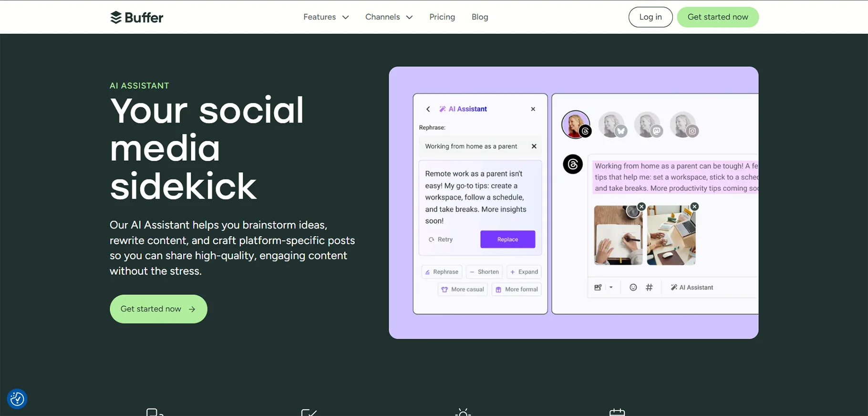Choose the More formal tone
This screenshot has width=868, height=416.
point(517,290)
